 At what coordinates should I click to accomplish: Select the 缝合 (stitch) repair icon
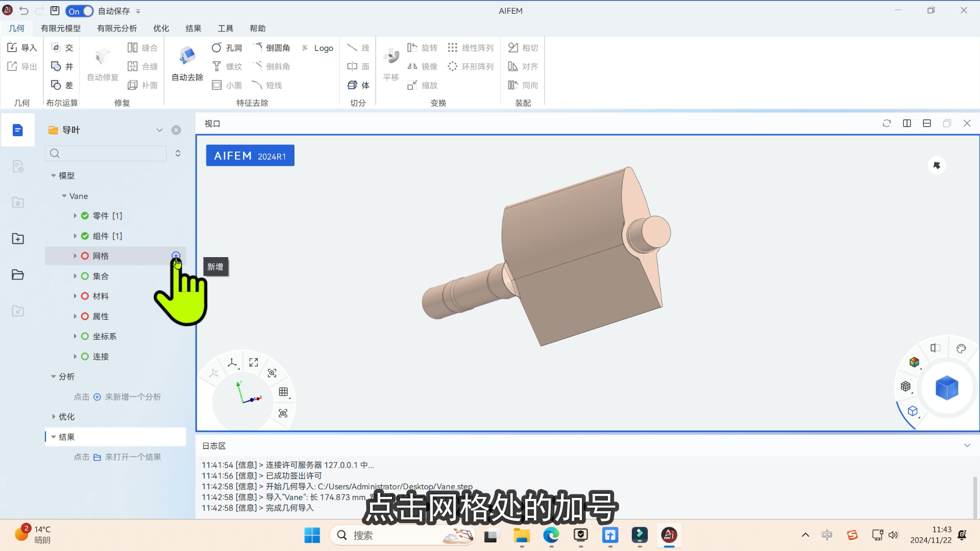pos(133,48)
